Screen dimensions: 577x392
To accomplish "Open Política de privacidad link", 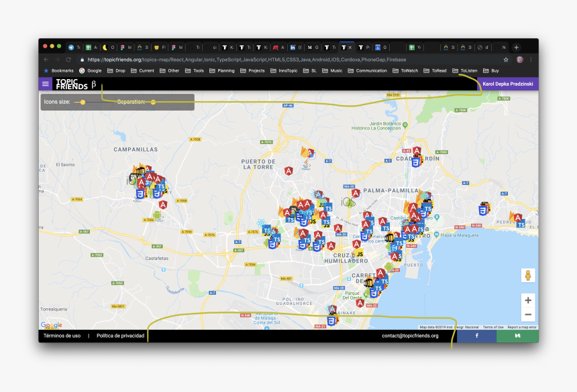I will click(120, 336).
